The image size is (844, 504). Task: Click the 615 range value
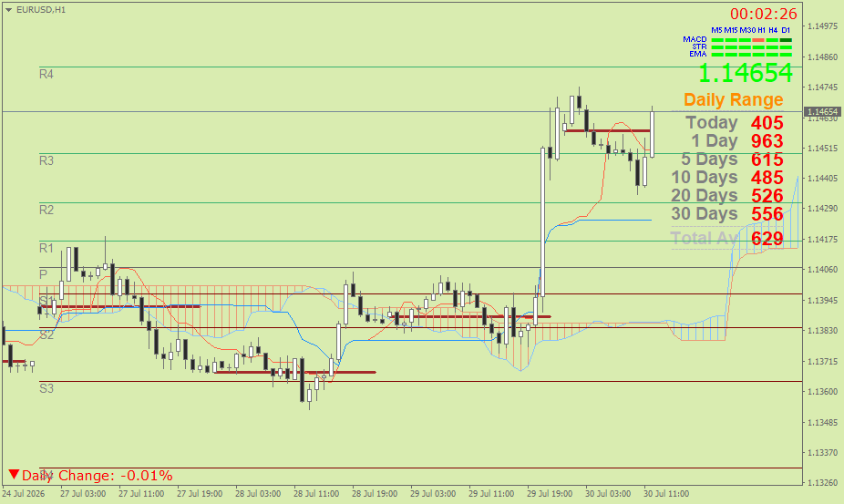[767, 159]
